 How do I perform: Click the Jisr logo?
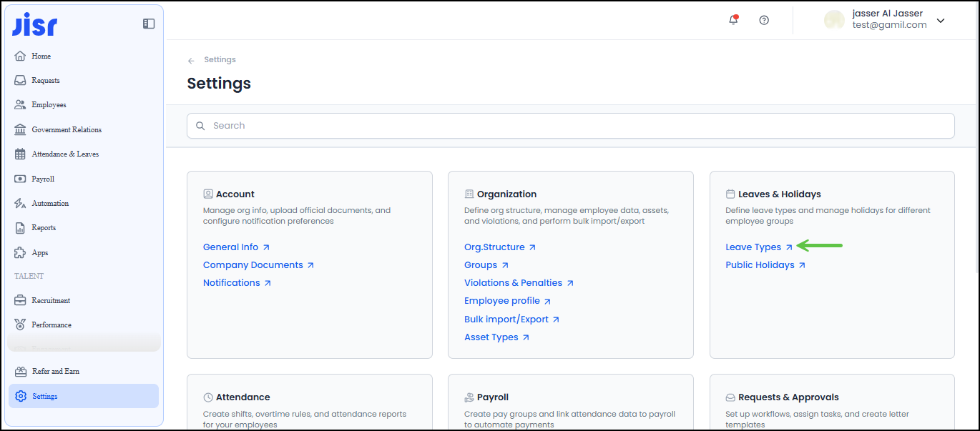35,24
